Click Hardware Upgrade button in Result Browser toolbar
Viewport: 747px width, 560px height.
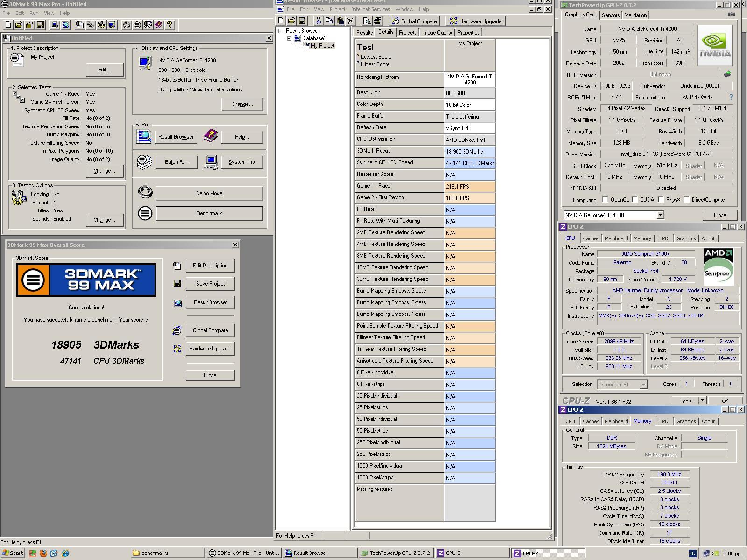coord(475,21)
